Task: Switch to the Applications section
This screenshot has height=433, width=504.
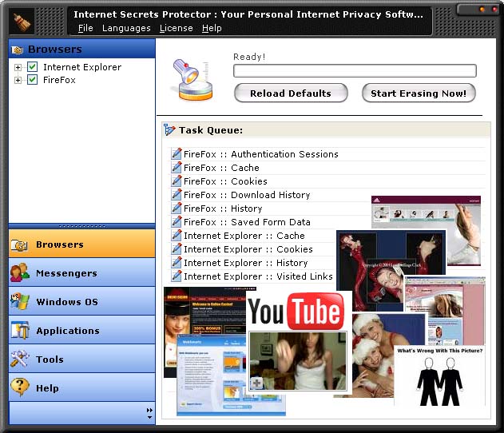Action: click(x=82, y=330)
